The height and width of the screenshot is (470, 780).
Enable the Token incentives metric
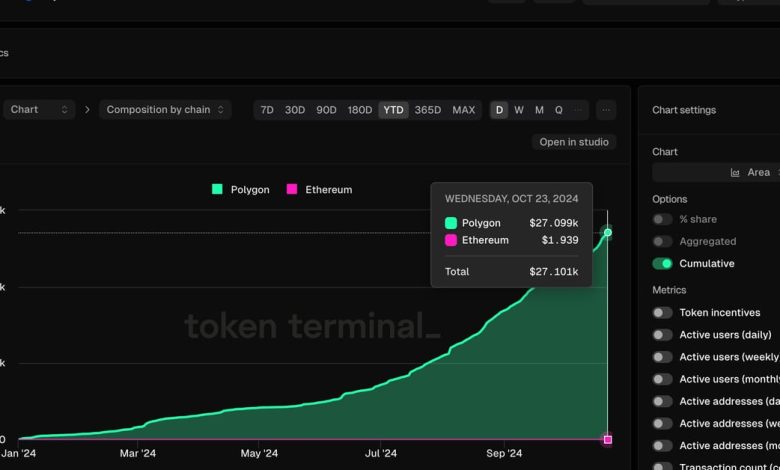662,313
